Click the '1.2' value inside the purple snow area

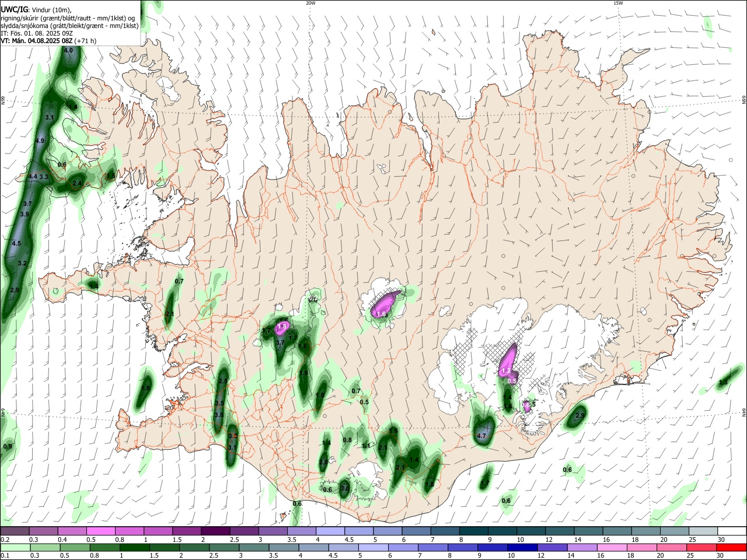506,371
